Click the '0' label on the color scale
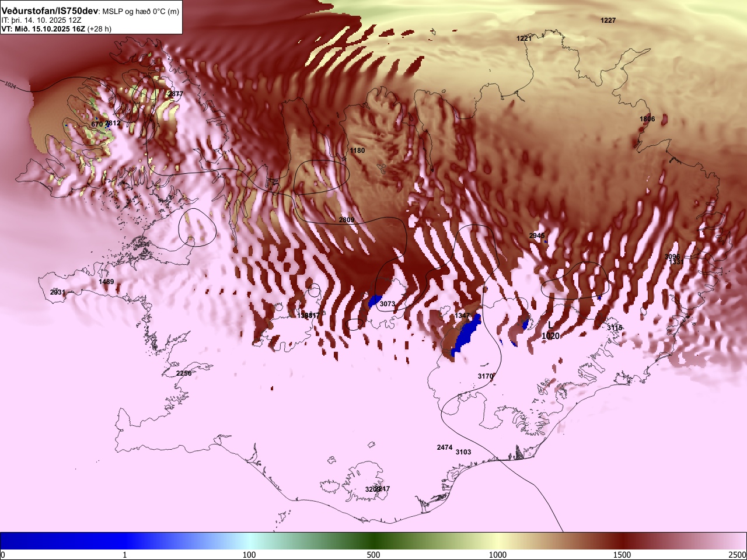747x560 pixels. [3, 555]
